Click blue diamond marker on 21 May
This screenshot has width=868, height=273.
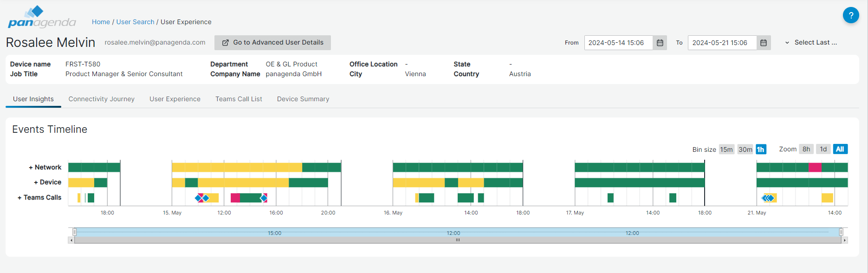(x=769, y=198)
